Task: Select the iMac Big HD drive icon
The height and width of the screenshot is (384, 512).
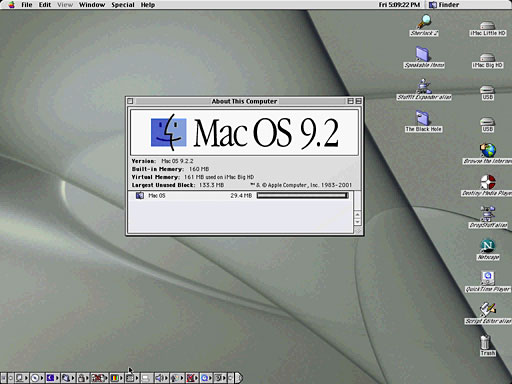Action: click(487, 61)
